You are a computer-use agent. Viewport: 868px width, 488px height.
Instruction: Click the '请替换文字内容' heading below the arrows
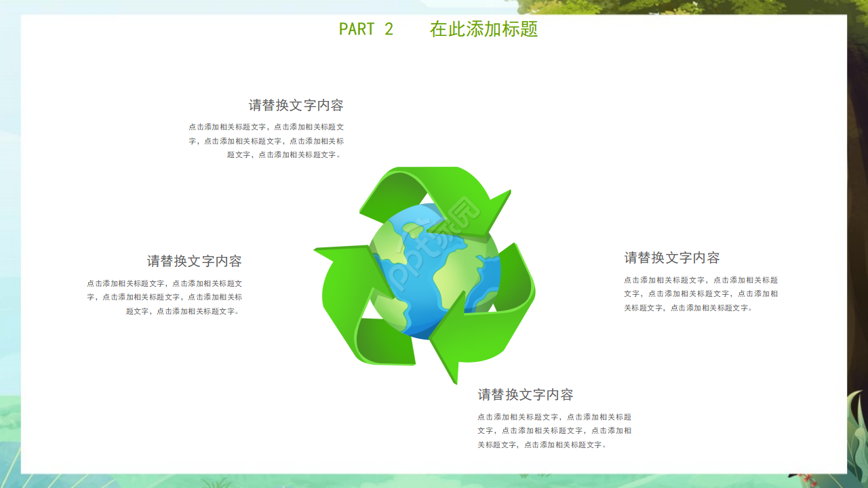[526, 394]
